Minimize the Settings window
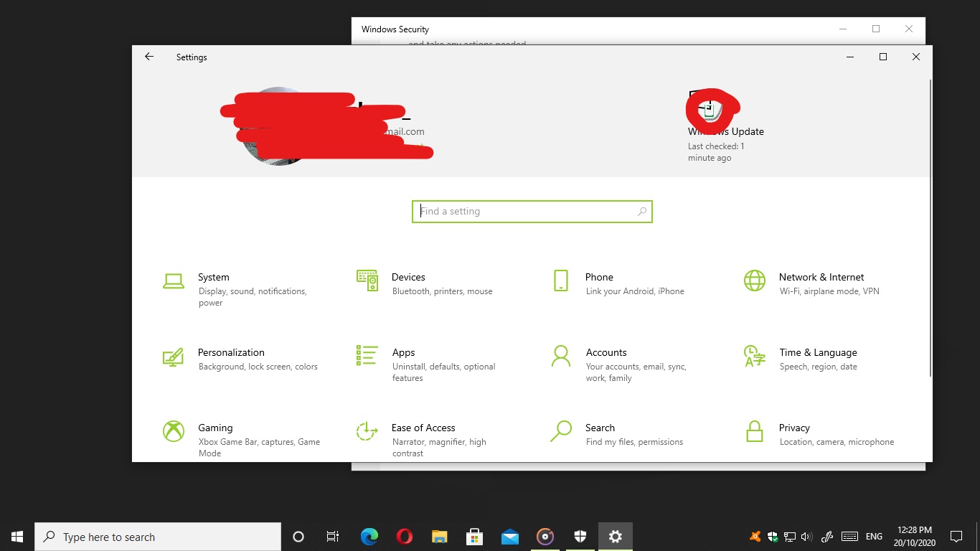980x551 pixels. (850, 57)
